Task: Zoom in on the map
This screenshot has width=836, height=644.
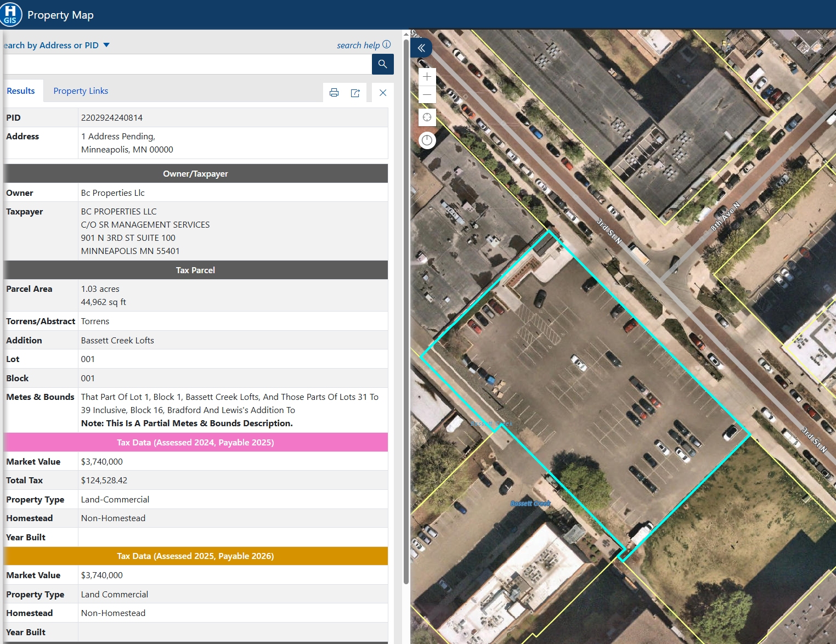Action: point(427,77)
